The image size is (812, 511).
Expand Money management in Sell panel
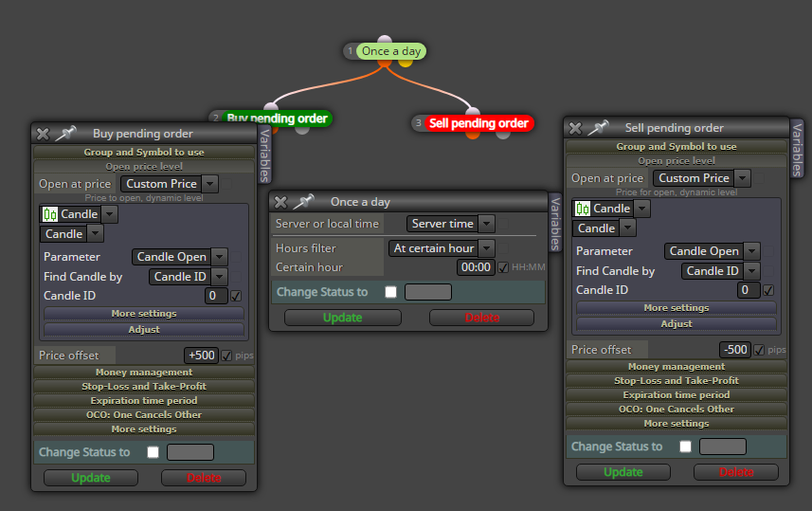tap(677, 366)
